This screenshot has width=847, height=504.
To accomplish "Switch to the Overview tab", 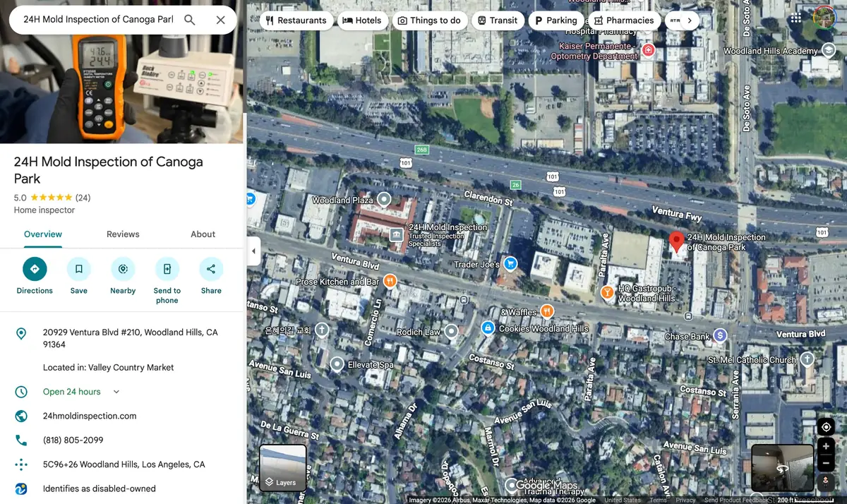I will tap(43, 234).
